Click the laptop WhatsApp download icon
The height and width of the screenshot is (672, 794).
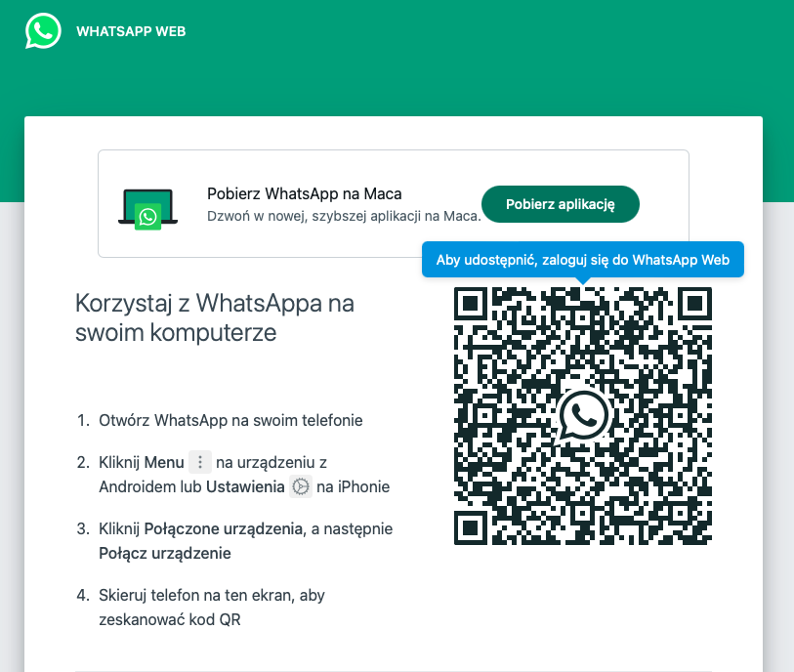coord(147,209)
